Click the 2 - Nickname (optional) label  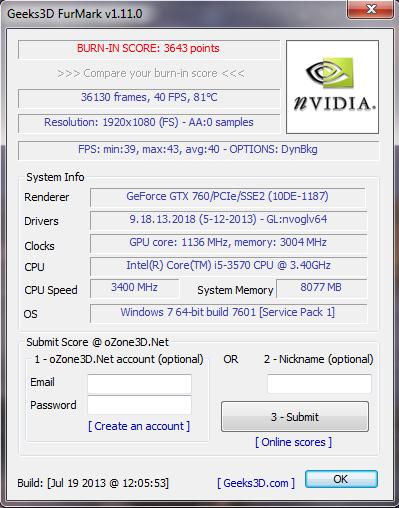coord(319,359)
